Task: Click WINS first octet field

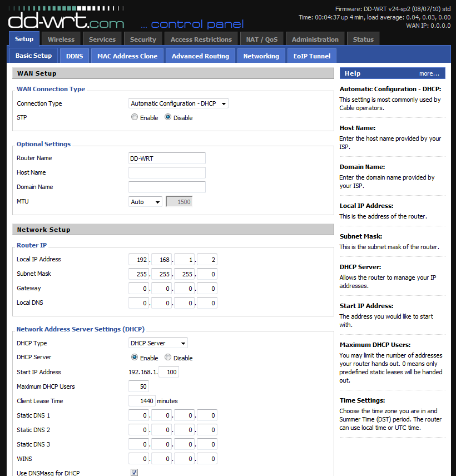Action: pyautogui.click(x=138, y=459)
